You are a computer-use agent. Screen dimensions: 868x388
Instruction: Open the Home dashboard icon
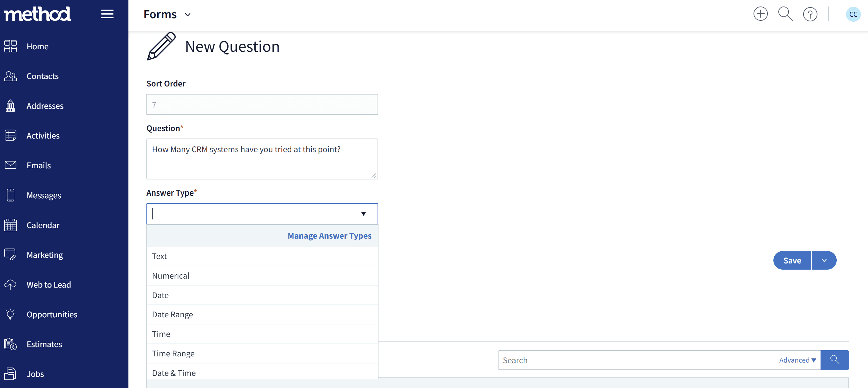pyautogui.click(x=11, y=46)
